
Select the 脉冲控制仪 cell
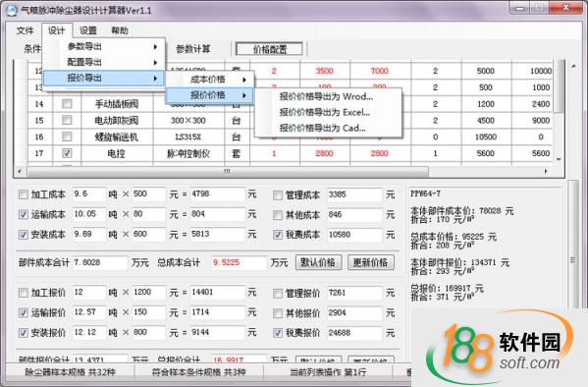coord(188,153)
